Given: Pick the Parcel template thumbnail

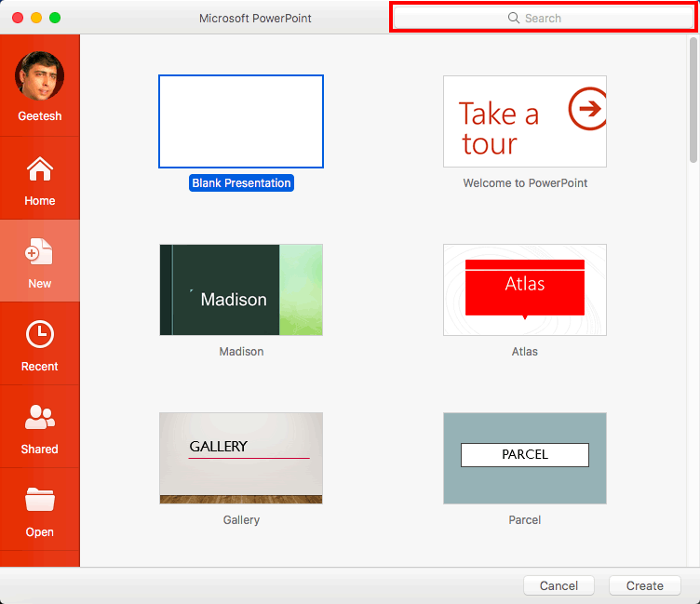Looking at the screenshot, I should tap(524, 458).
